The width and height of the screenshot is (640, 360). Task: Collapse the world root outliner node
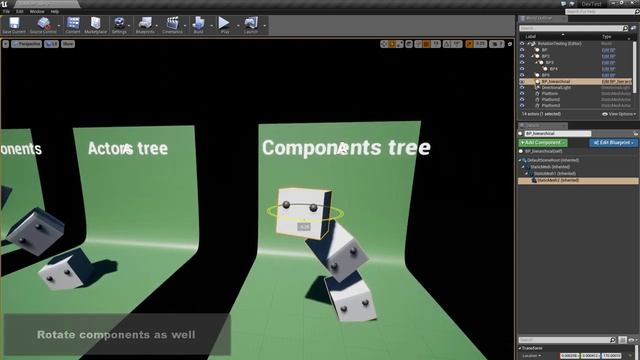[529, 44]
